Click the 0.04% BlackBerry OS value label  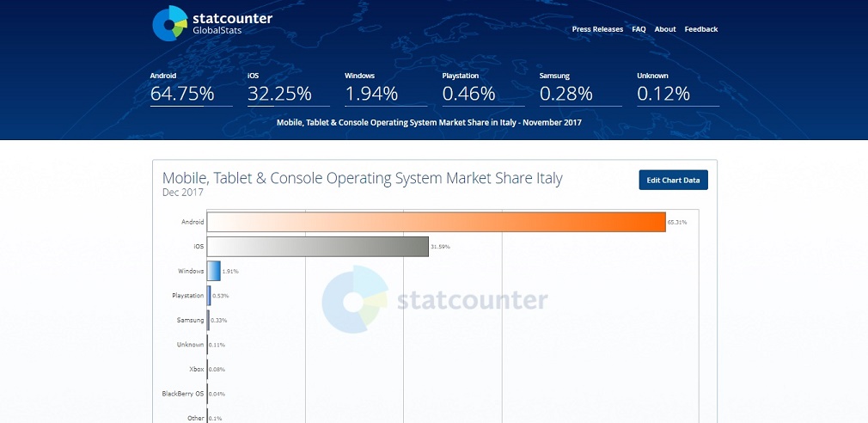(x=217, y=394)
